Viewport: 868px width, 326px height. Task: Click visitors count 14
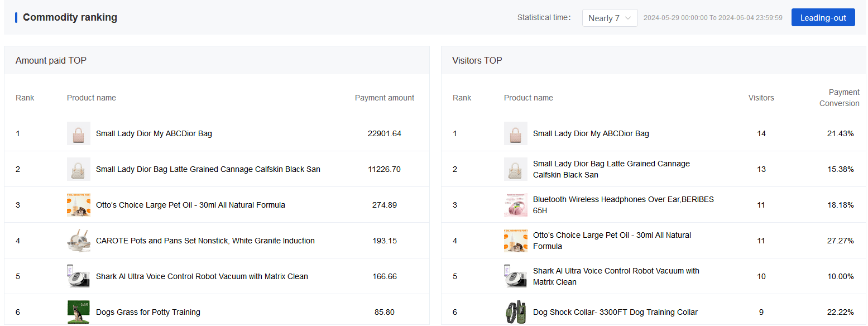761,133
